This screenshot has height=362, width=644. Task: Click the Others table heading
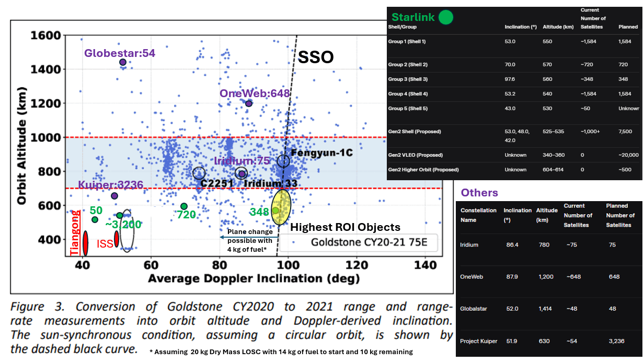tap(479, 193)
